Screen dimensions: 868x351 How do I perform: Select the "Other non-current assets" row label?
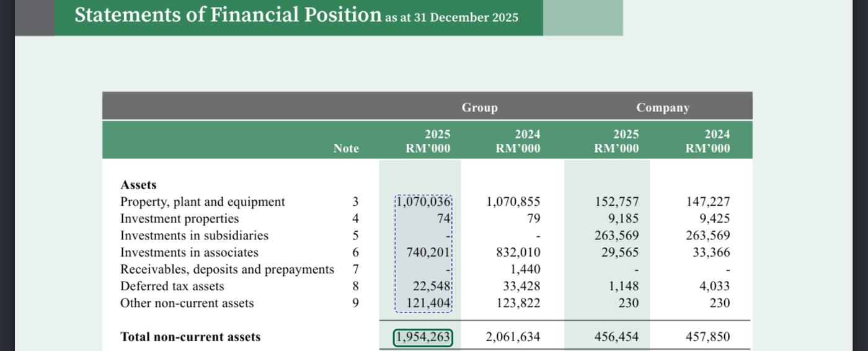click(x=187, y=303)
